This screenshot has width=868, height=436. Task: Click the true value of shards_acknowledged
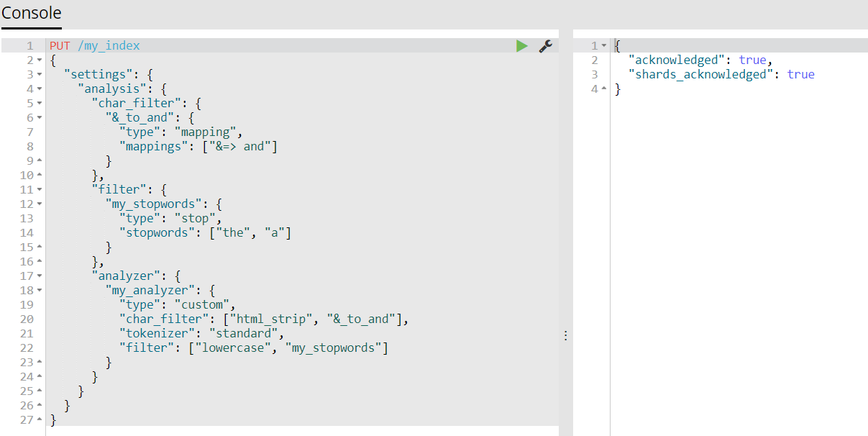[x=801, y=75]
